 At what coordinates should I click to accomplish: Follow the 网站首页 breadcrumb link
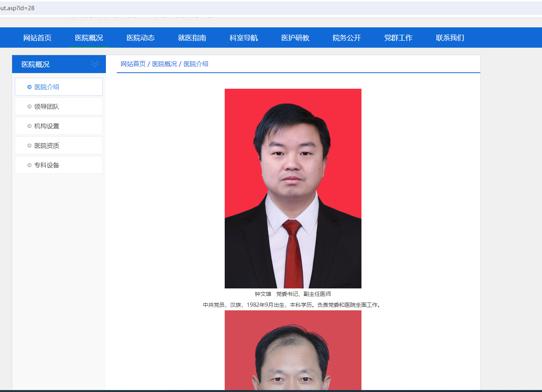click(133, 64)
